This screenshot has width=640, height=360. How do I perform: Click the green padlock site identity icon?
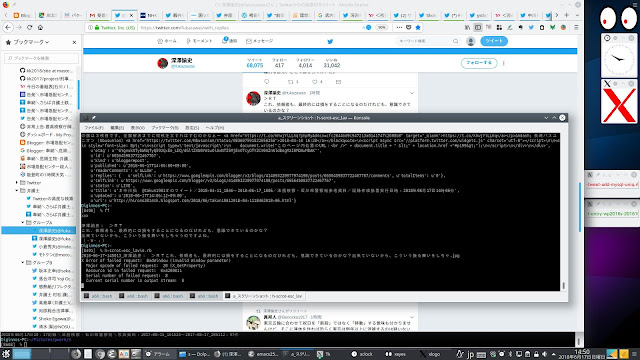[x=97, y=28]
